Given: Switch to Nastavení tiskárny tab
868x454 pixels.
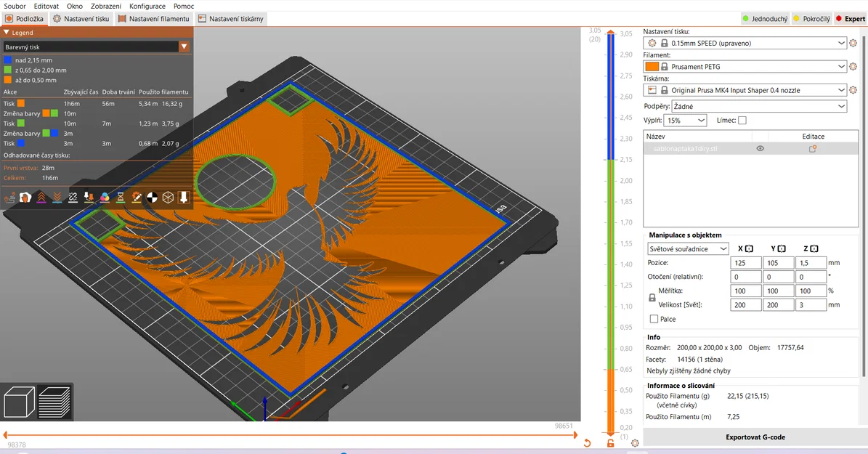Looking at the screenshot, I should coord(231,19).
